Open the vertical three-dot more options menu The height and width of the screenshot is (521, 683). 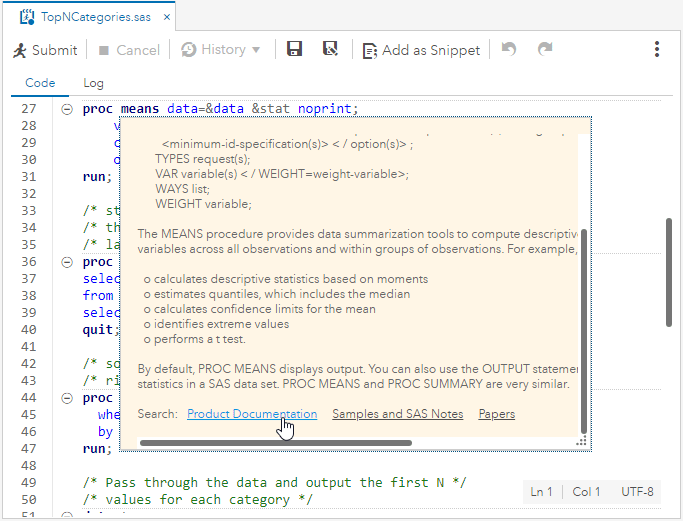coord(657,49)
